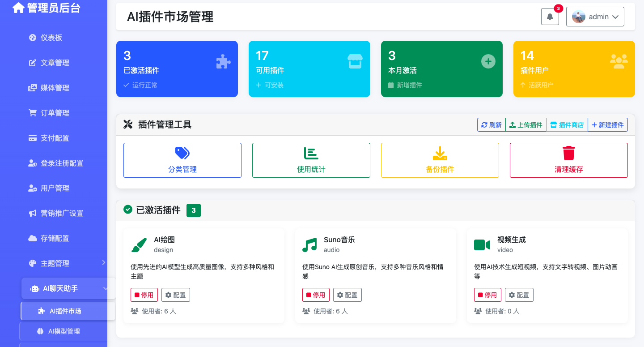Open 配置 for the Suno音乐 plugin
This screenshot has height=347, width=644.
[347, 295]
